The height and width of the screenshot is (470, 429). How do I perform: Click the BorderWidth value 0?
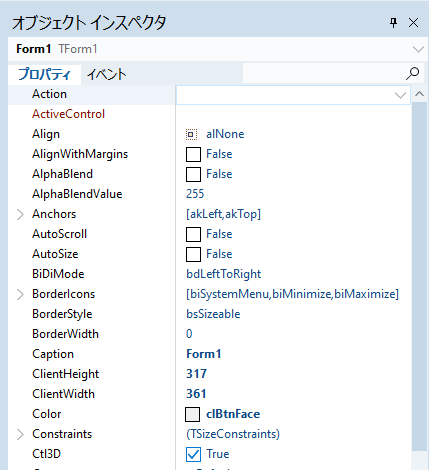tap(189, 334)
